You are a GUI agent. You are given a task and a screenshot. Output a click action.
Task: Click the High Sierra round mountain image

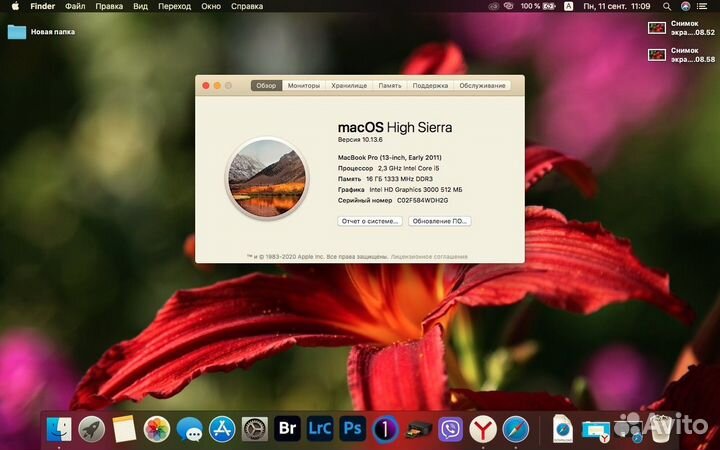tap(267, 179)
